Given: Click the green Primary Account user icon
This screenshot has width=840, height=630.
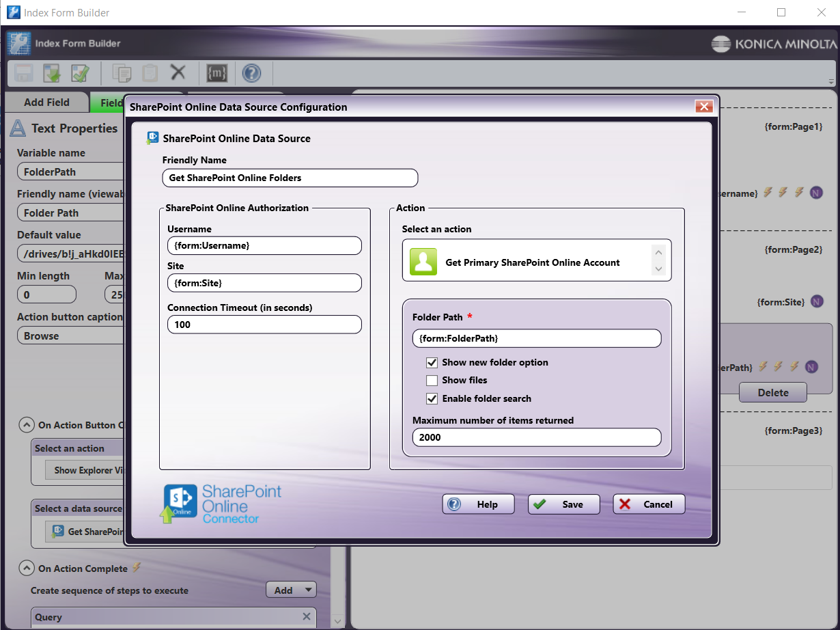Looking at the screenshot, I should click(423, 262).
